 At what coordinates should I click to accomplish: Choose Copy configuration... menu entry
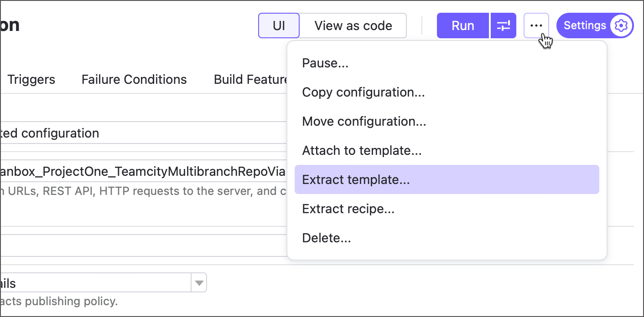(x=364, y=92)
